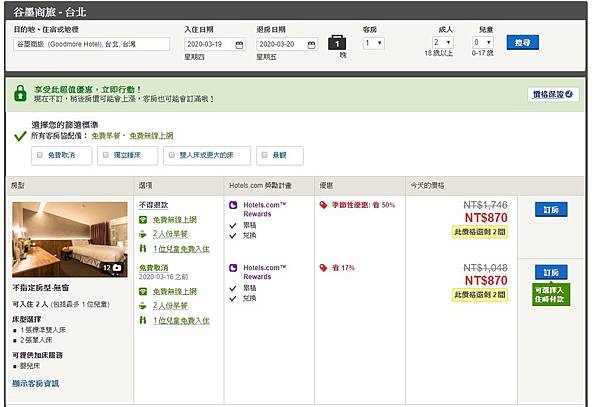The image size is (600, 407).
Task: Open the check-in date calendar icon
Action: [x=239, y=45]
